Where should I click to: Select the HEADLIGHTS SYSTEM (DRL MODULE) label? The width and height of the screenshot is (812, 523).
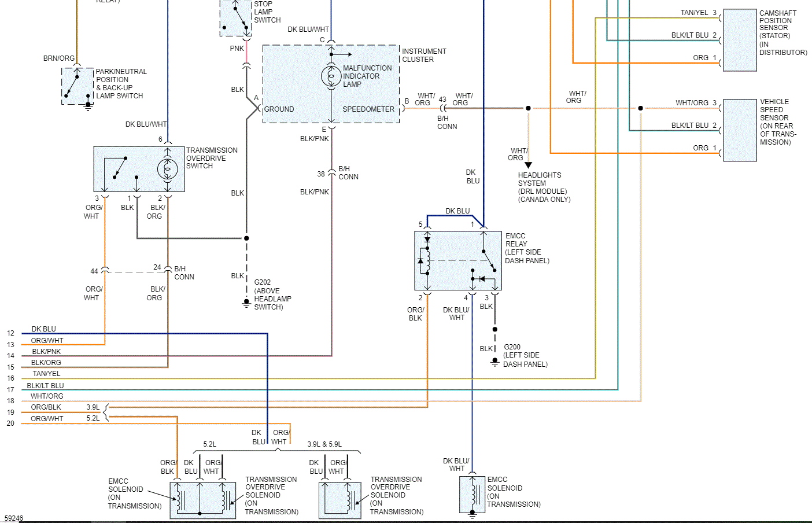point(544,187)
